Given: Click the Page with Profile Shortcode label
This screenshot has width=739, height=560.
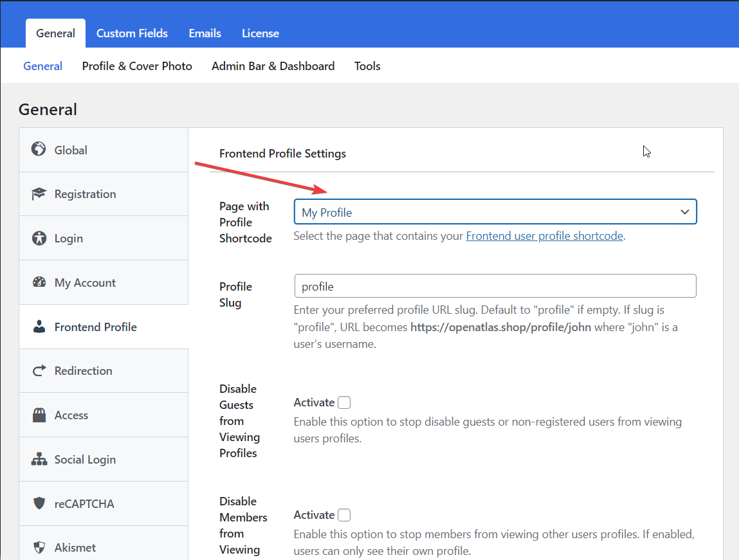Looking at the screenshot, I should click(246, 222).
